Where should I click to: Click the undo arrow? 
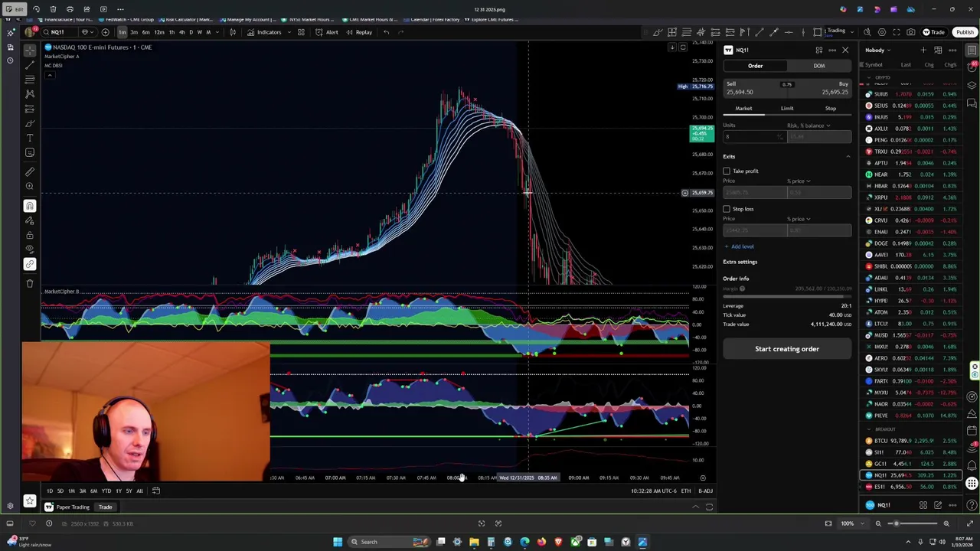pyautogui.click(x=387, y=32)
